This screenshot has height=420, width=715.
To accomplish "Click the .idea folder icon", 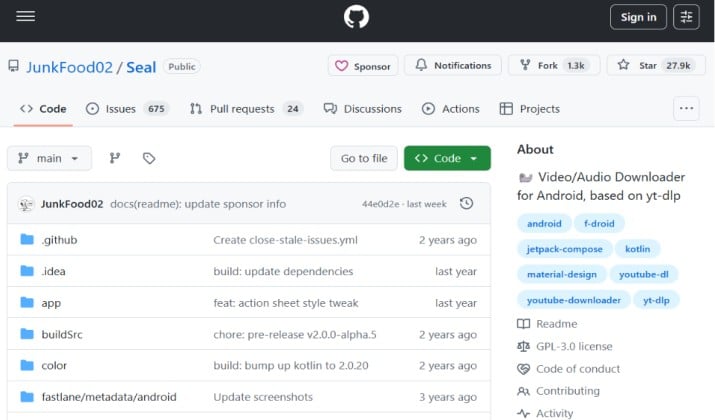I will pyautogui.click(x=27, y=271).
